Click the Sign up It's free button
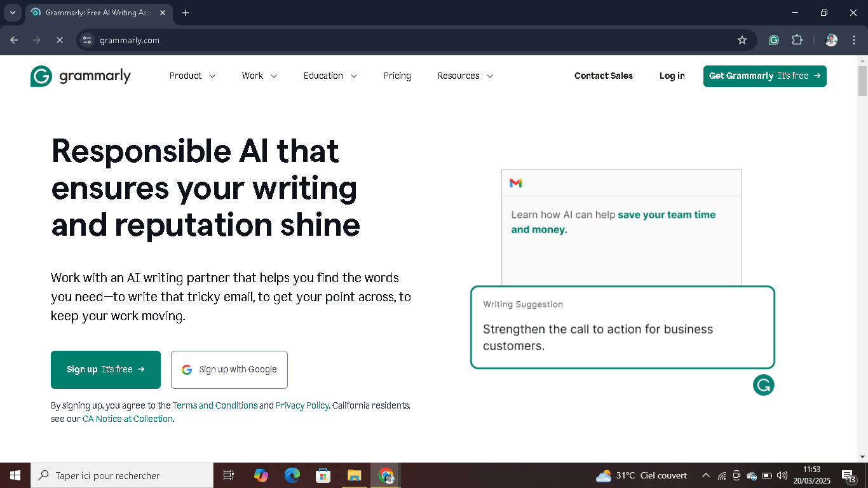 coord(105,369)
